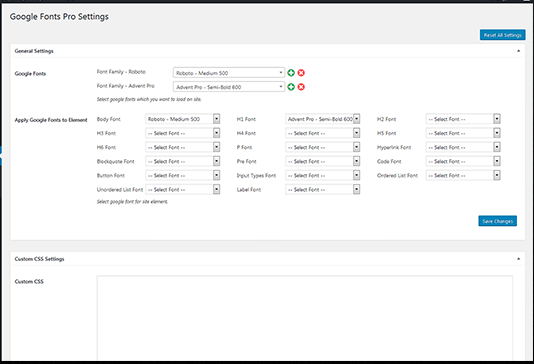
Task: Click the Custom CSS Settings panel title
Action: tap(40, 259)
